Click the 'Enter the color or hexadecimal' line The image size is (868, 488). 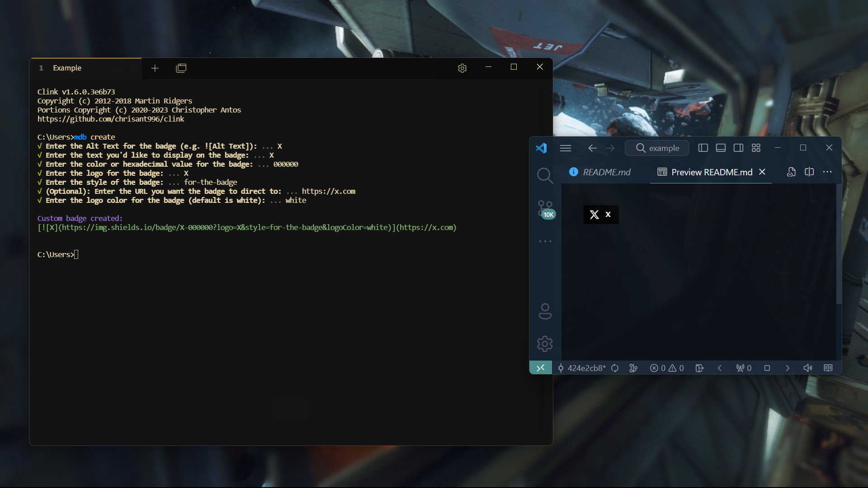click(168, 164)
